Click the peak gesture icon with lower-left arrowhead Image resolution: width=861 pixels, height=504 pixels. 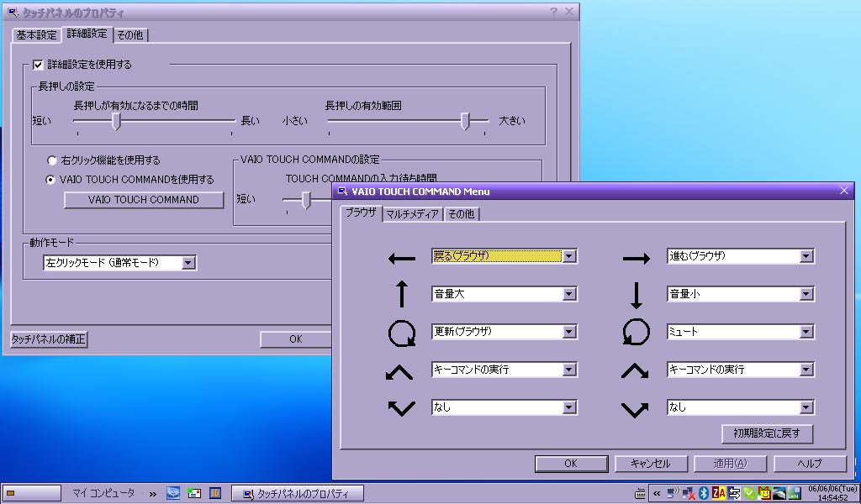click(x=399, y=372)
